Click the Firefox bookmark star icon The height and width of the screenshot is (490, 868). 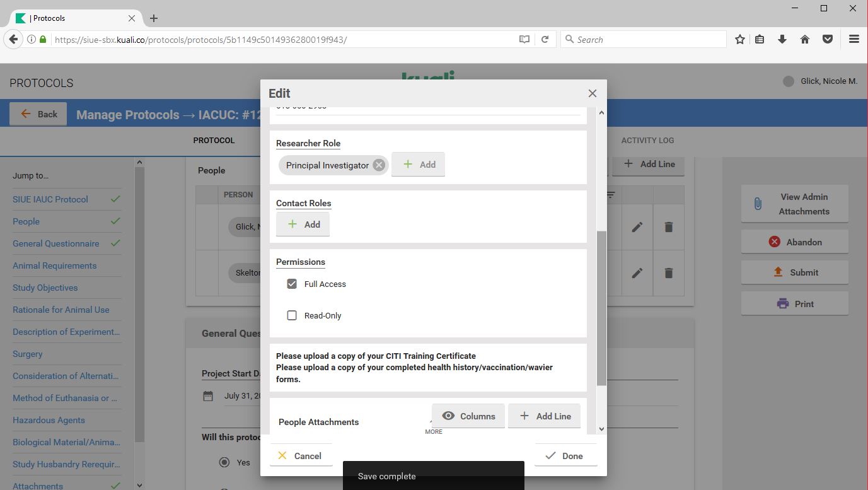(739, 39)
